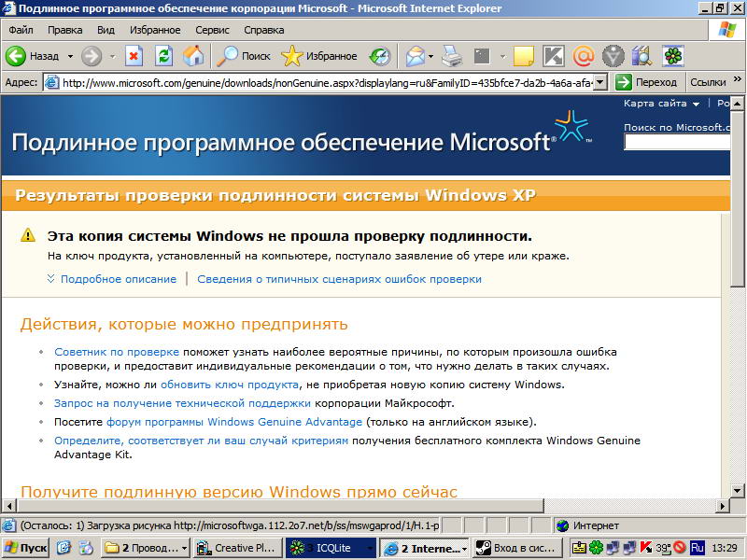Open the Сервис menu

213,30
